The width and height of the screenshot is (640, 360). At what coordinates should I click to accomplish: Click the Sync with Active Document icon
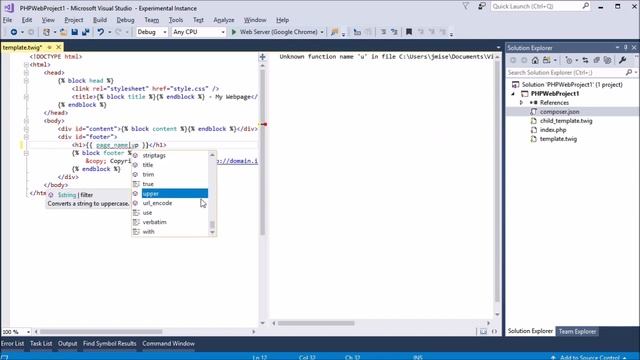point(585,60)
